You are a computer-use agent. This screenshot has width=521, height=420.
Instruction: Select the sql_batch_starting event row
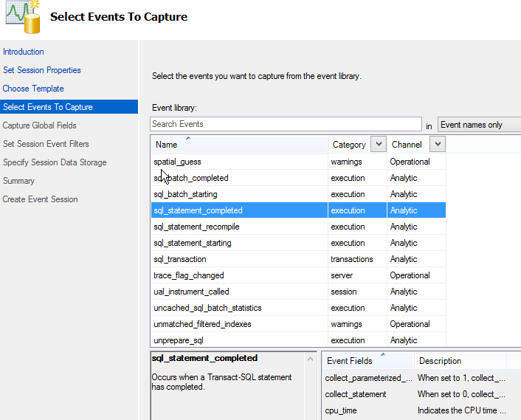186,194
